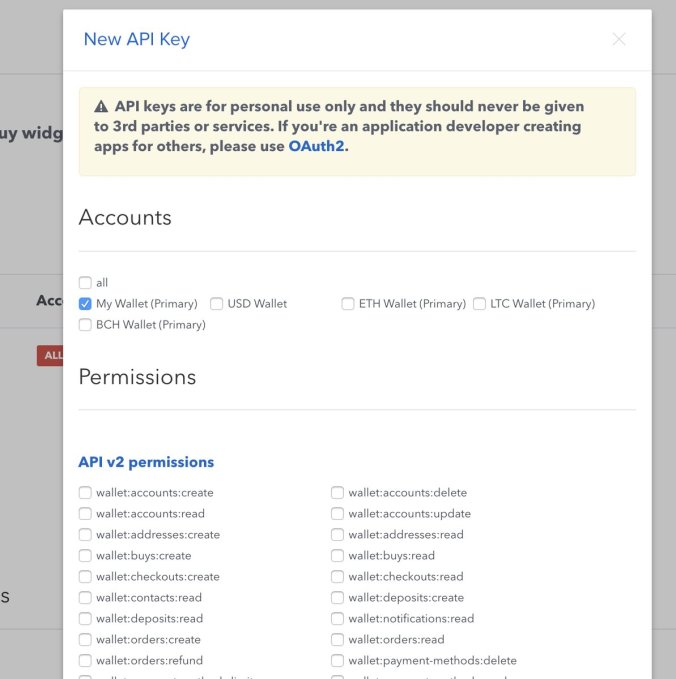Check wallet:addresses:create permission

click(85, 535)
